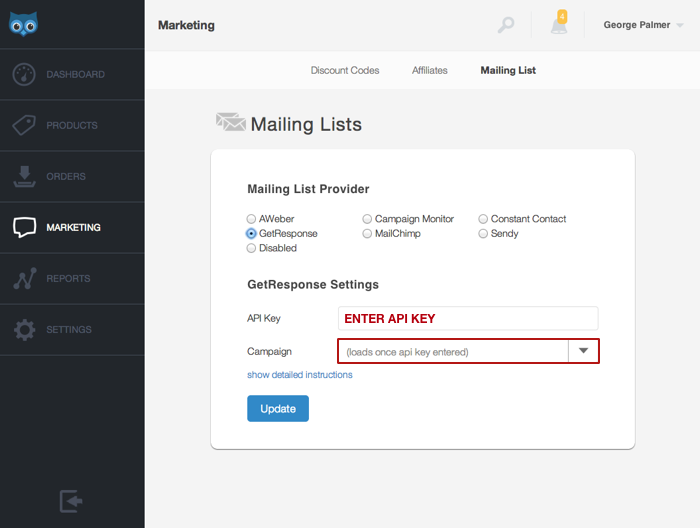The image size is (700, 528).
Task: Click the Marketing page title
Action: click(x=186, y=25)
